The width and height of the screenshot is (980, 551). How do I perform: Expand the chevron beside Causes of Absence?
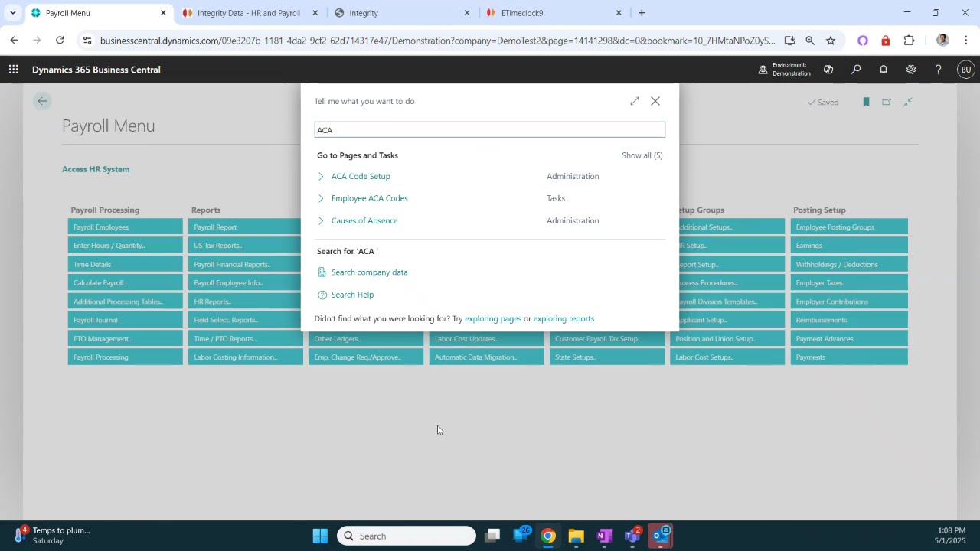pos(321,221)
